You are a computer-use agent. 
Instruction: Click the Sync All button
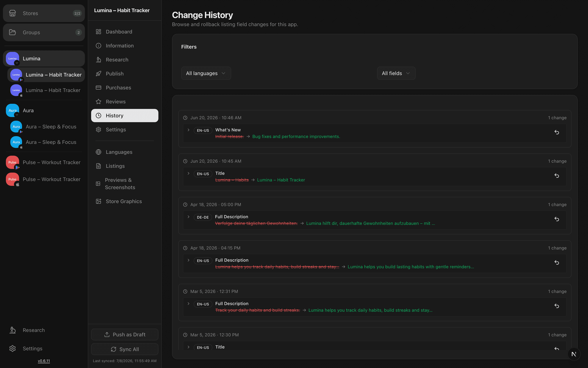[125, 349]
